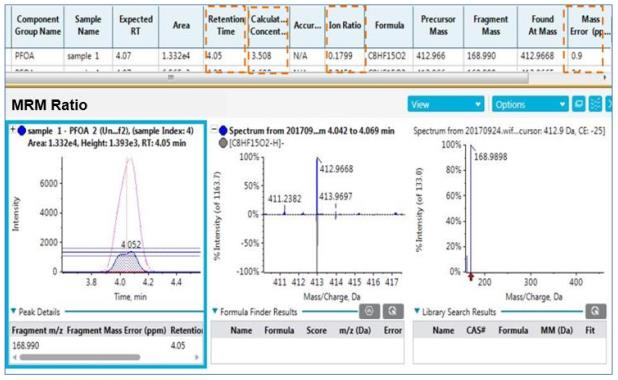Click the gray button beside Library Search Results
This screenshot has width=618, height=380.
(x=595, y=311)
